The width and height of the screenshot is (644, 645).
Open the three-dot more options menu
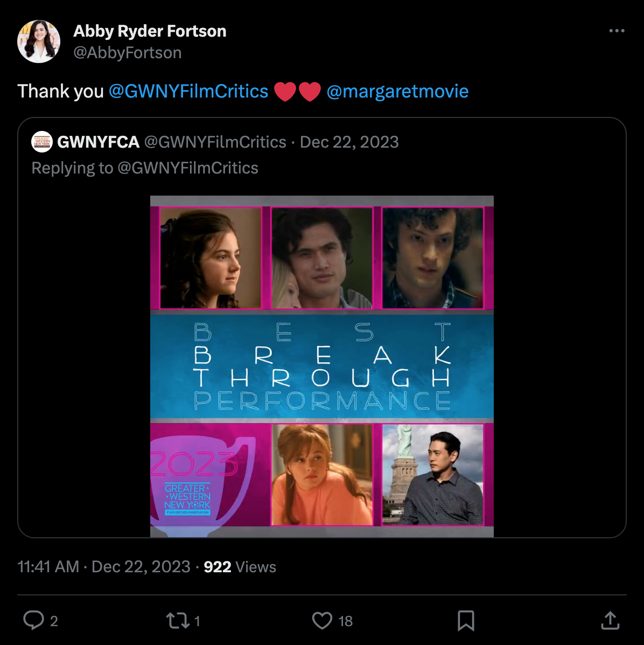pyautogui.click(x=617, y=31)
